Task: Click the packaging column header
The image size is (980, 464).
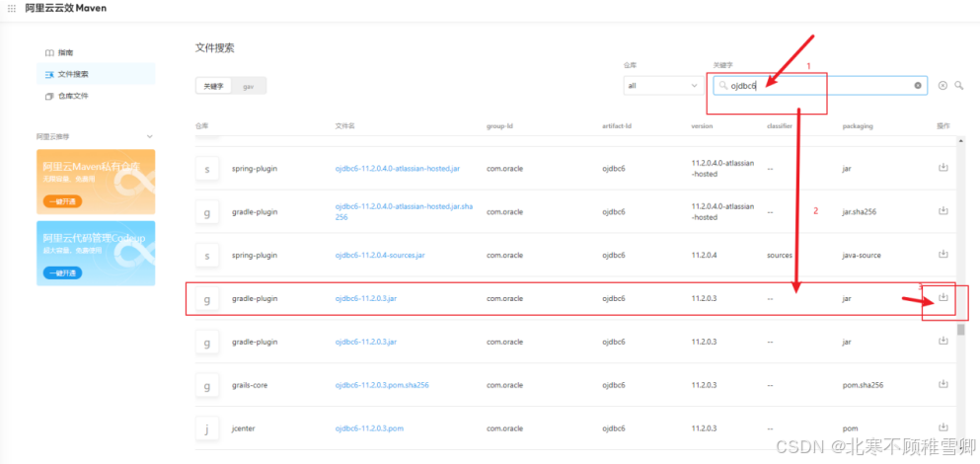Action: [x=858, y=125]
